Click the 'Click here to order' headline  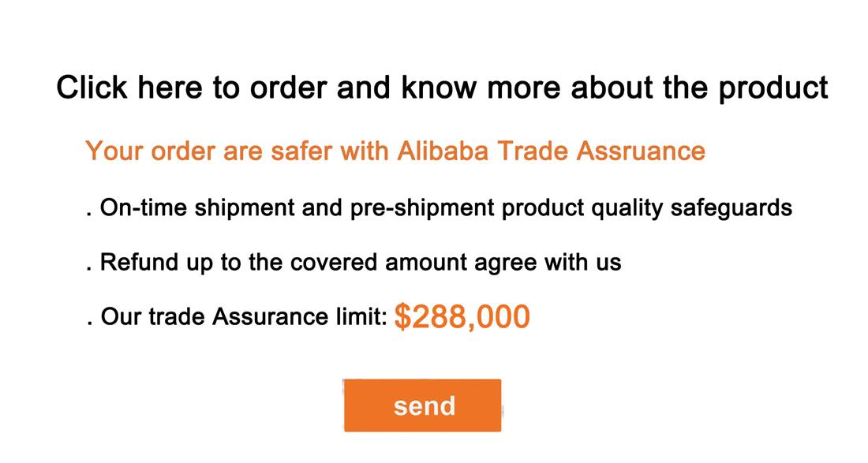pos(443,88)
